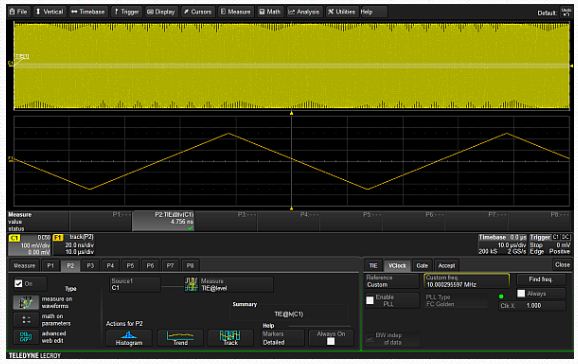Open the Gate tab

422,266
